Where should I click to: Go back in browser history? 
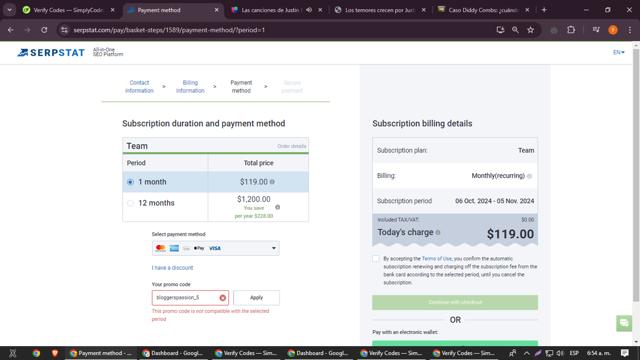pos(11,30)
